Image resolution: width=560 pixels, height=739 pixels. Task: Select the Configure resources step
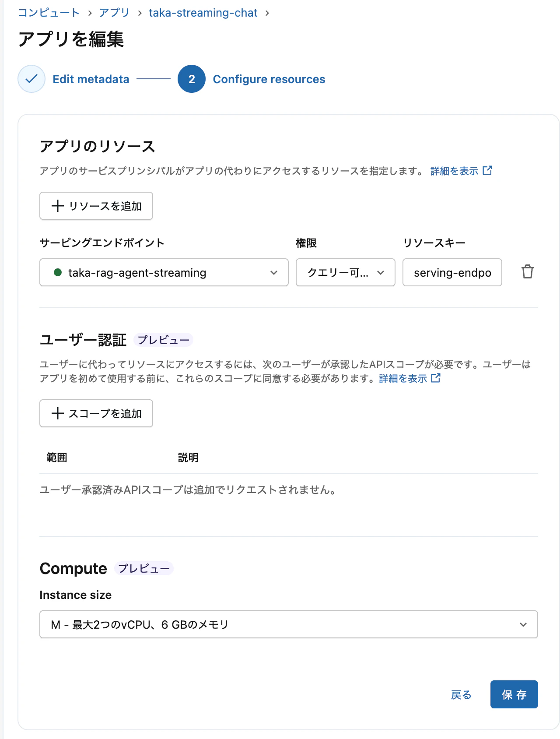pos(269,79)
